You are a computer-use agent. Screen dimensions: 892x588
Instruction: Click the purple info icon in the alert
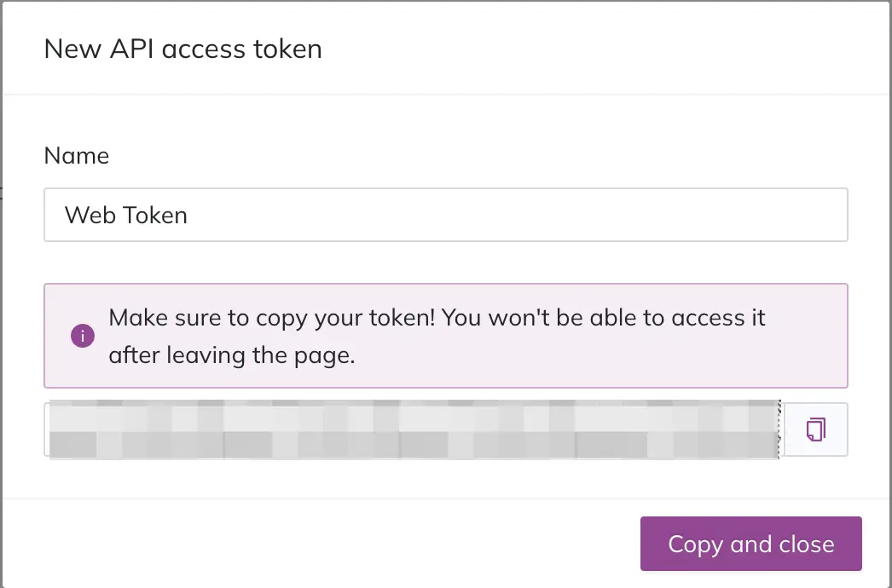(83, 336)
